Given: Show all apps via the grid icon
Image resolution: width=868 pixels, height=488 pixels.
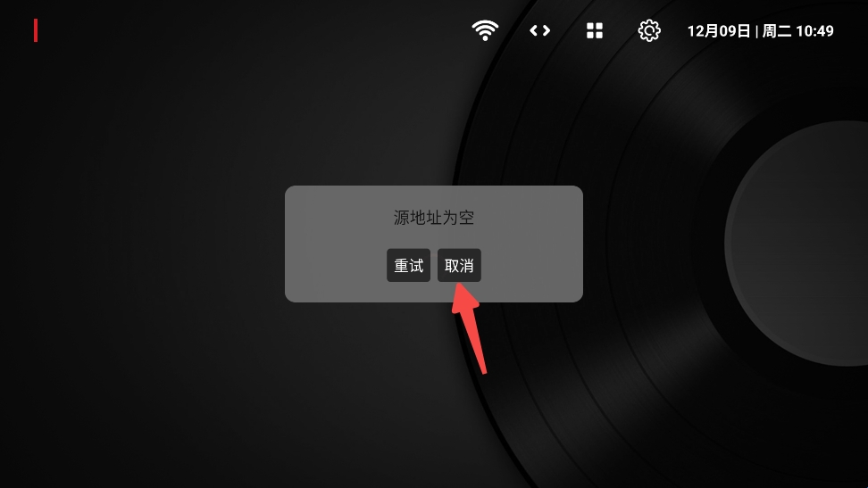Looking at the screenshot, I should point(595,30).
